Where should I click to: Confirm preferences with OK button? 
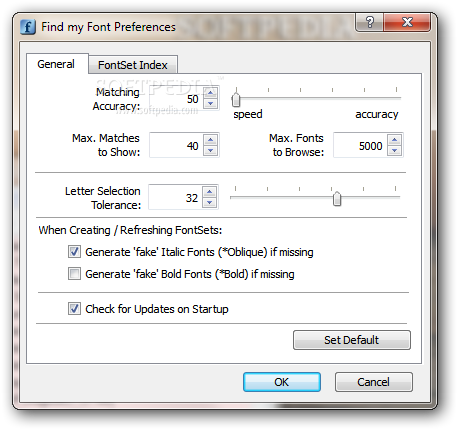(x=282, y=382)
